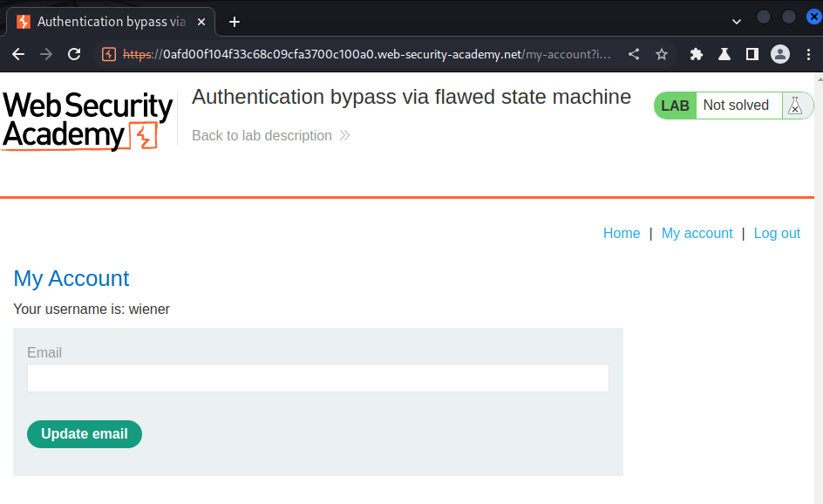
Task: Close the Authentication bypass tab
Action: 201,22
